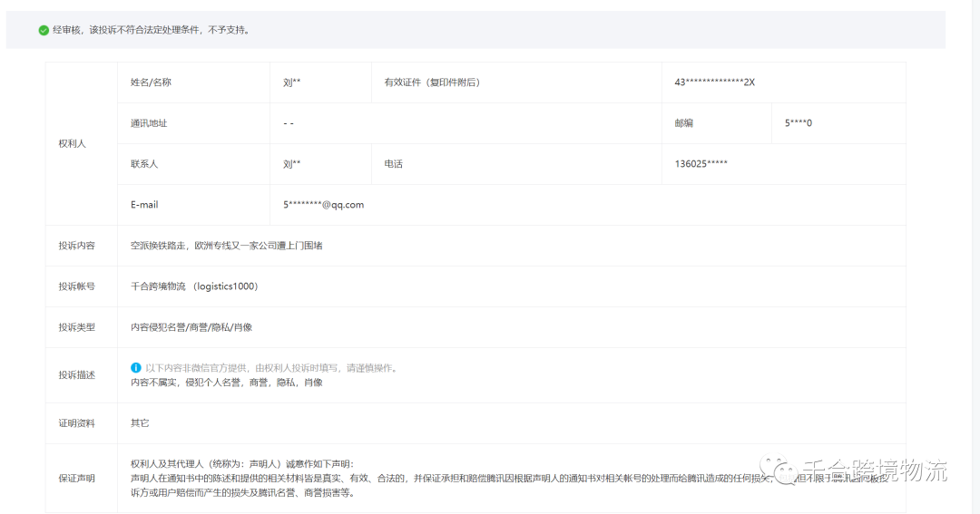Click the E-mail field label
This screenshot has width=980, height=514.
click(x=144, y=205)
